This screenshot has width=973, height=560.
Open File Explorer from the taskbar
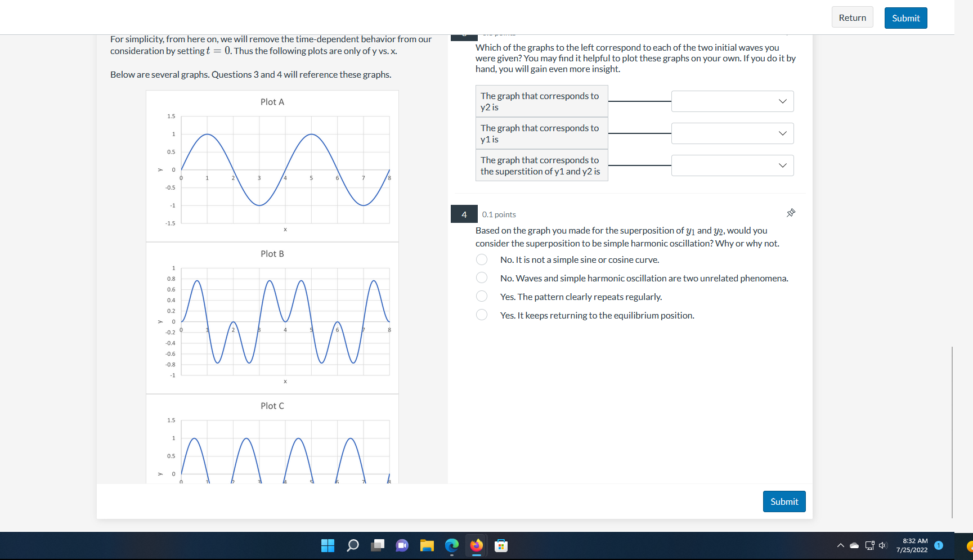427,545
